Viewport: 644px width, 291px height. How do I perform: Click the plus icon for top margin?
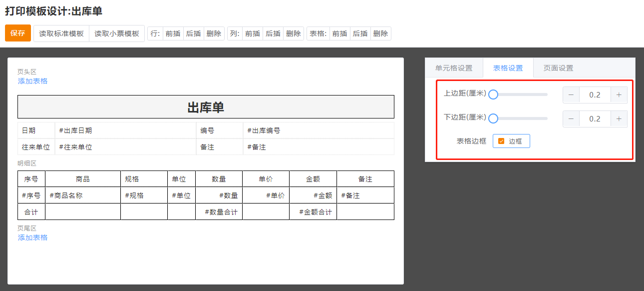click(619, 95)
